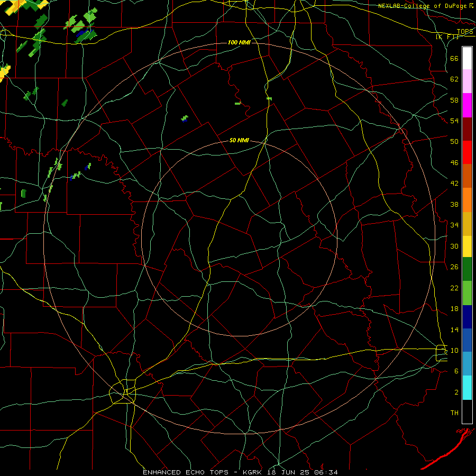
Task: Click the gold 38 kft legend swatch
Action: [467, 224]
